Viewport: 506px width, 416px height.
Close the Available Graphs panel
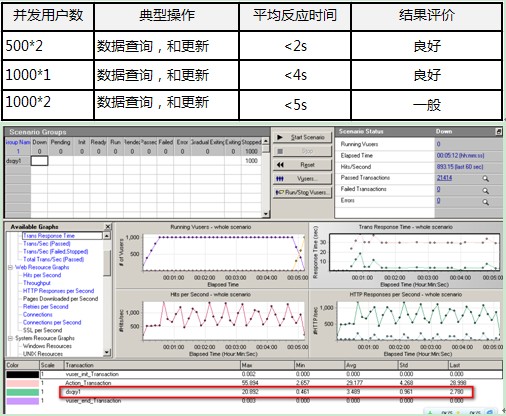coord(108,227)
